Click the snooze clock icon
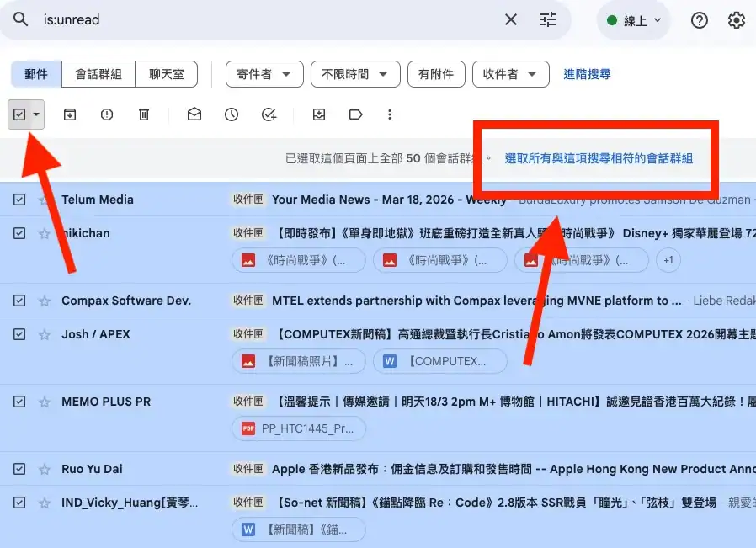The height and width of the screenshot is (548, 756). pos(232,114)
